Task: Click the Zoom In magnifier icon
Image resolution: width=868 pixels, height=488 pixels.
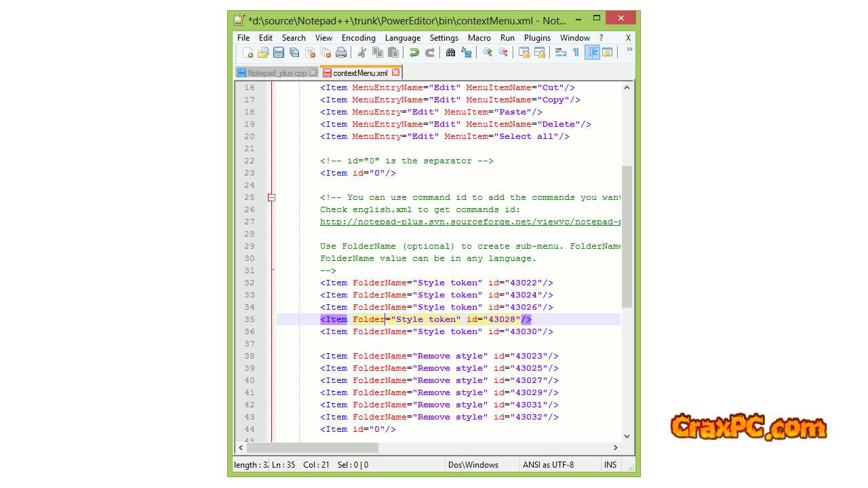Action: tap(487, 53)
